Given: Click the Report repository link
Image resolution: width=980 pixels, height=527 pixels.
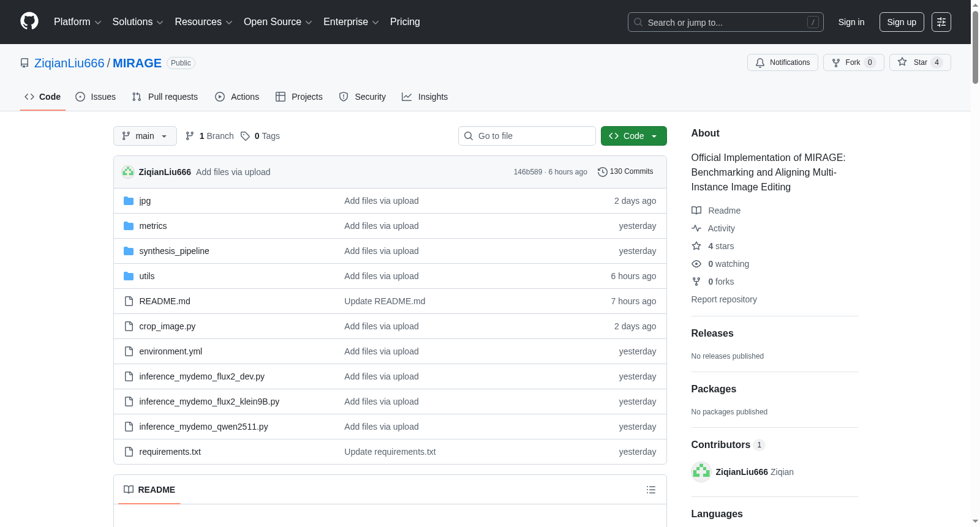Looking at the screenshot, I should [x=724, y=299].
